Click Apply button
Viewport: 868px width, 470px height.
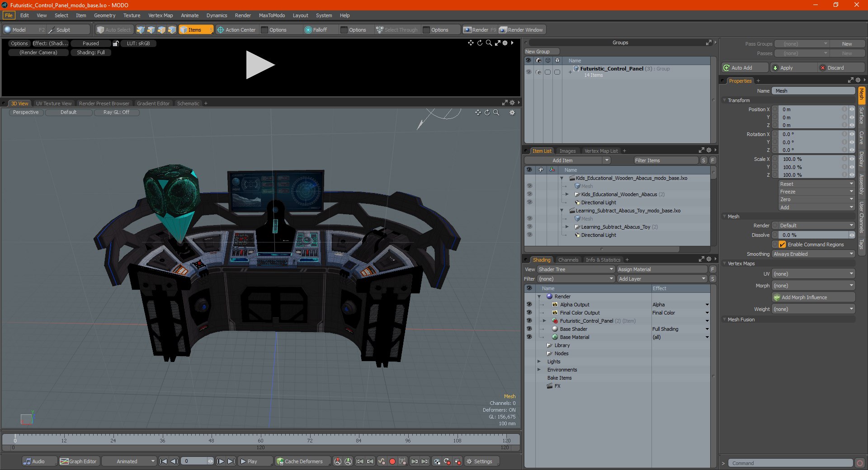coord(793,68)
